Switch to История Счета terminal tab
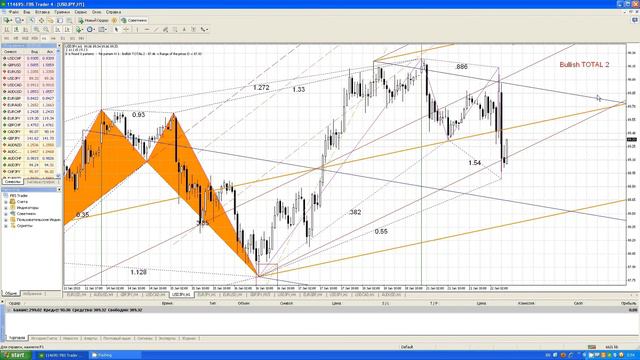 [44, 338]
